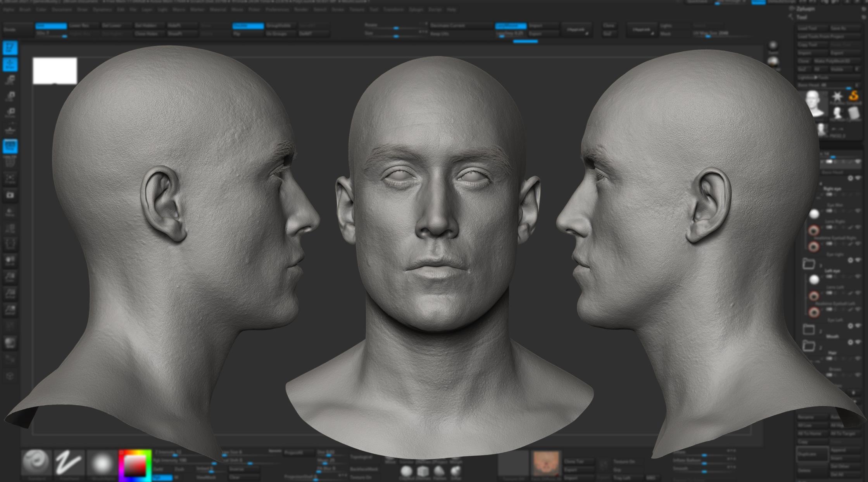Screen dimensions: 868x482
Task: Click the Edit mode button
Action: [10, 48]
